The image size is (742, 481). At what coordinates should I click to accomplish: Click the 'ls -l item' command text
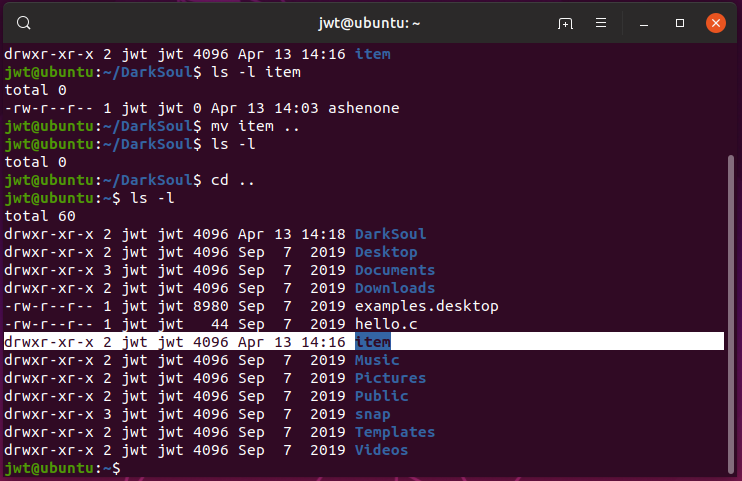(x=256, y=72)
